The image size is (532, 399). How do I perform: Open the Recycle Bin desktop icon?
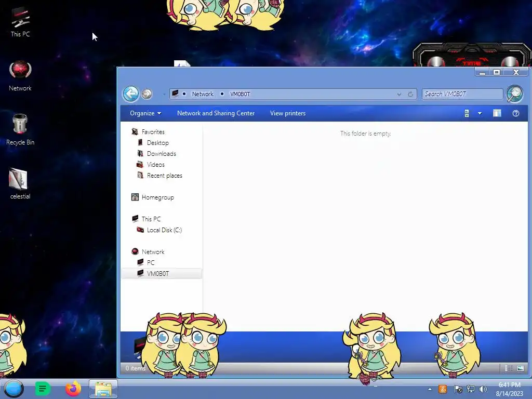(x=20, y=129)
